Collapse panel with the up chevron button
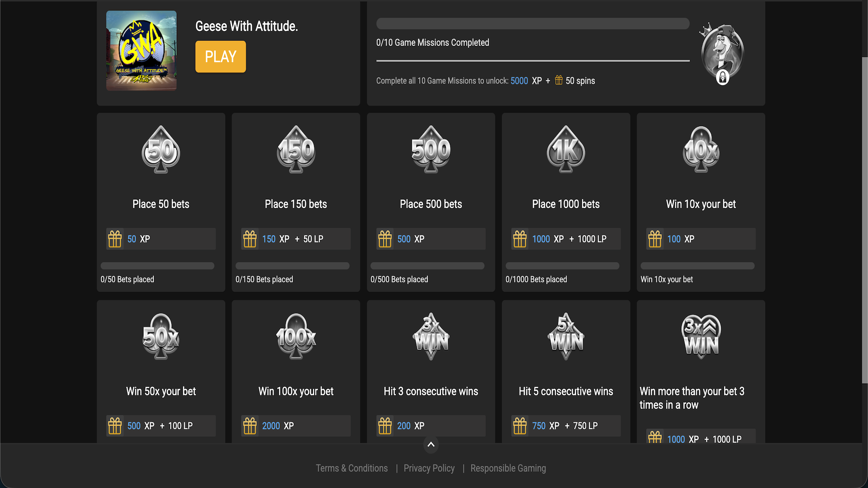 coord(431,445)
